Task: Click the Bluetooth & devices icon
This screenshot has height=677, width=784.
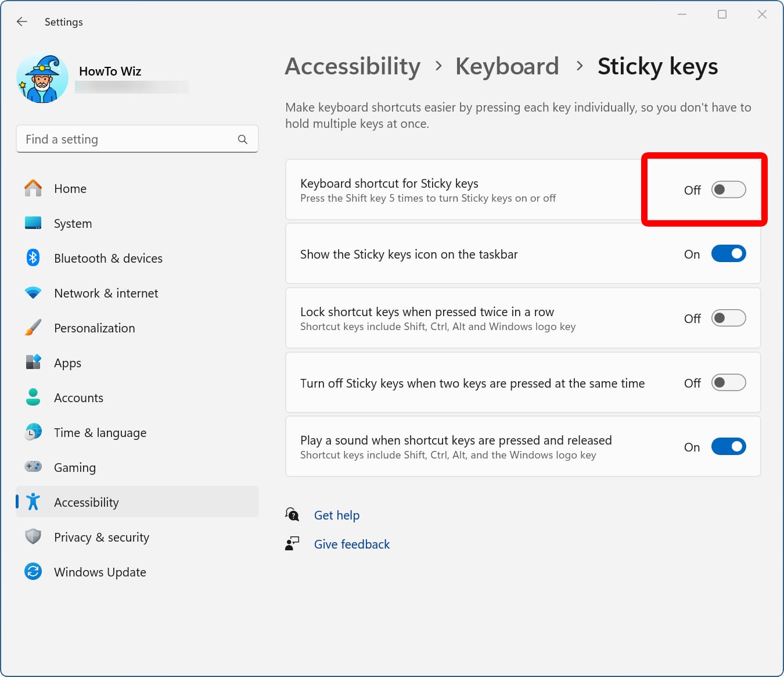Action: coord(33,258)
